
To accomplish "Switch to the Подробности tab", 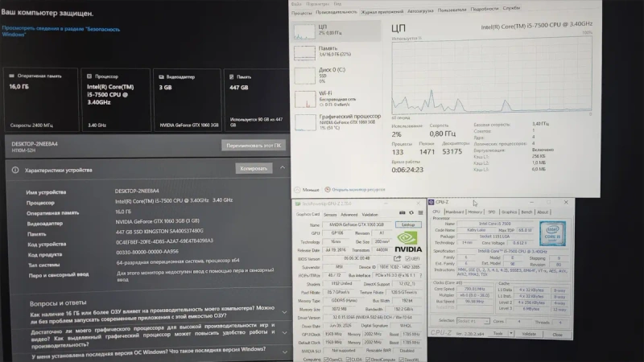I will coord(485,9).
